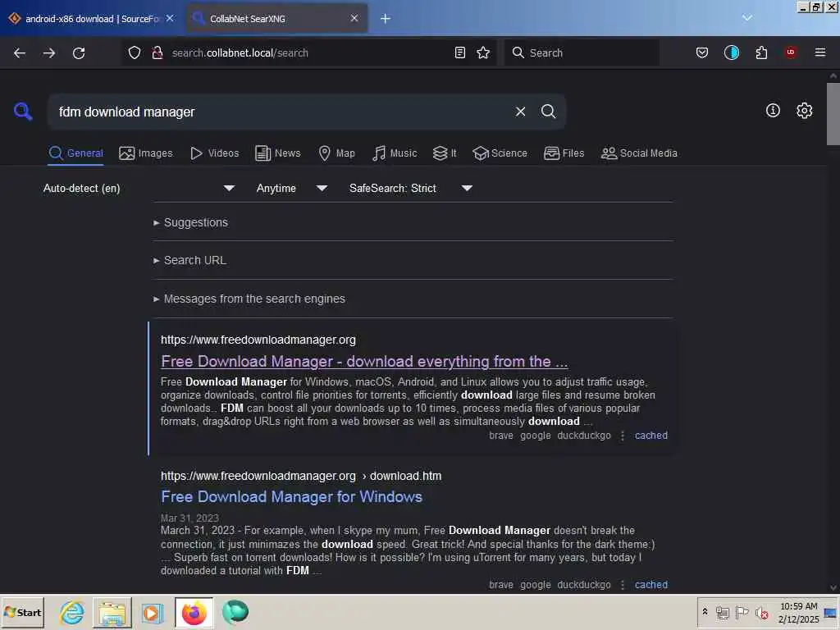Expand the Search URL section
Screen dimensions: 840x630
189,260
